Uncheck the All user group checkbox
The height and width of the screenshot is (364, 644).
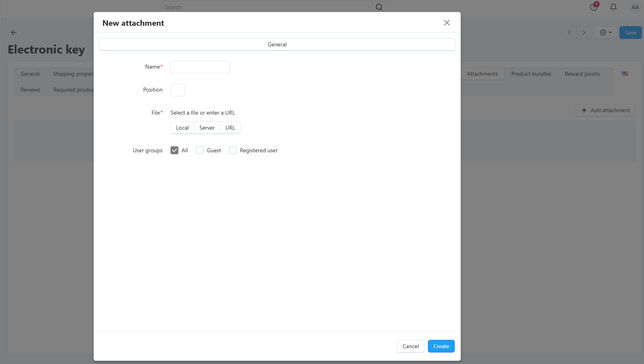174,150
